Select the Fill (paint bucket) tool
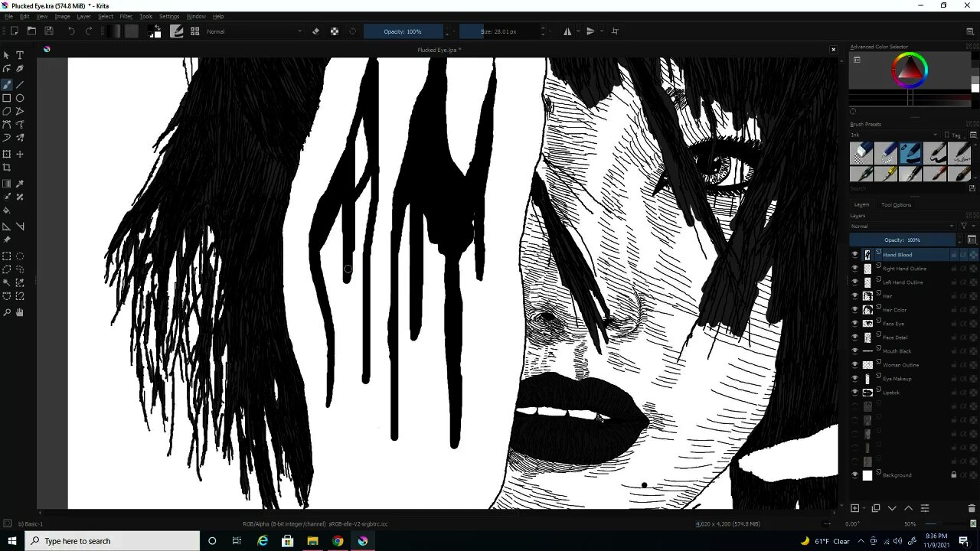Screen dimensions: 980x551 (x=7, y=210)
